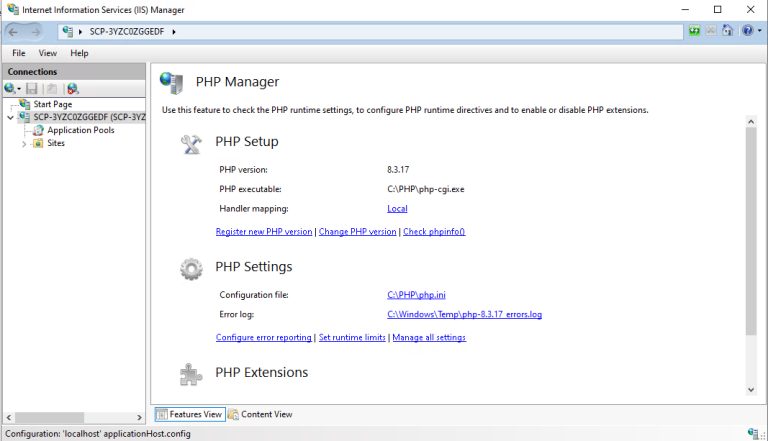Click the Local handler mapping link
768x441 pixels.
pos(397,209)
